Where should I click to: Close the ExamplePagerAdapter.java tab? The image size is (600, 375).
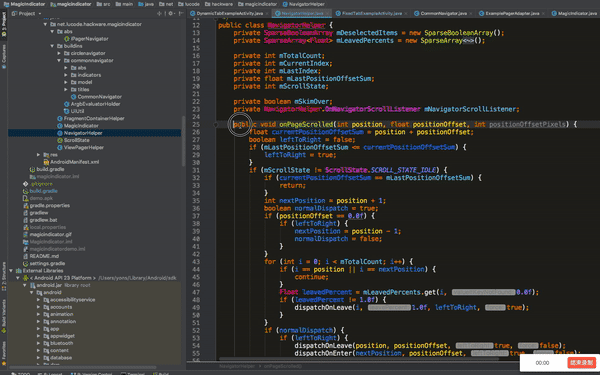[x=543, y=14]
